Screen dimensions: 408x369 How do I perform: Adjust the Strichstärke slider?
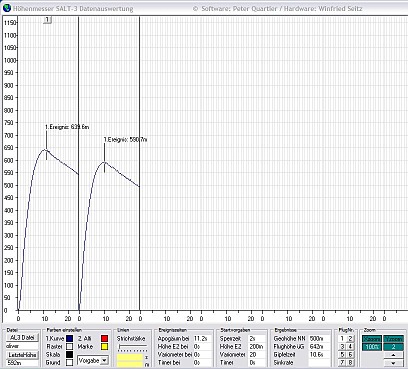132,347
